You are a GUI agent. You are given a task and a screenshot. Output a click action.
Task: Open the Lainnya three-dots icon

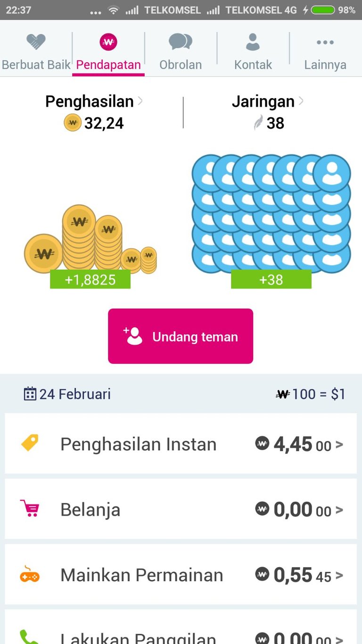point(325,42)
